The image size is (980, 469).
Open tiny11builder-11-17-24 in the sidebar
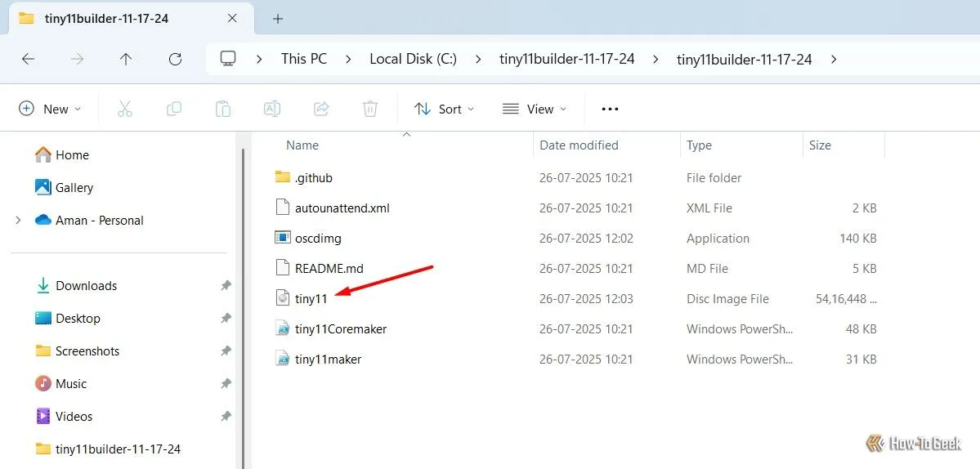tap(108, 449)
